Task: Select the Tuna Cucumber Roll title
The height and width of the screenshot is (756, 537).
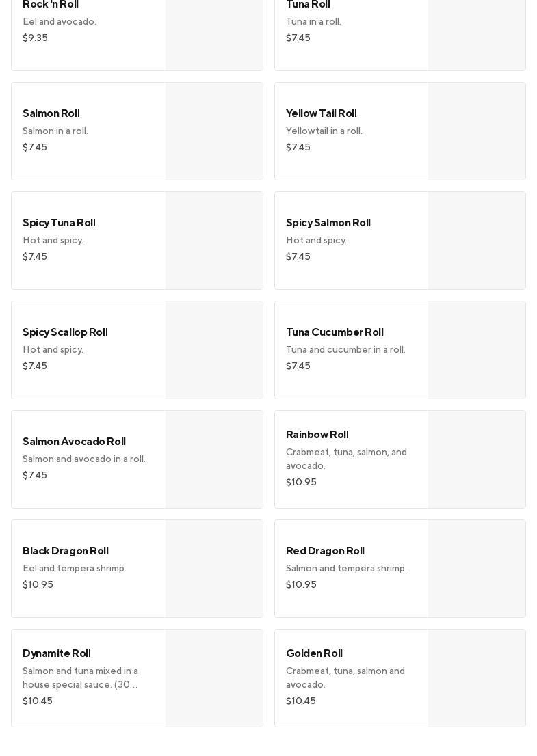Action: [335, 332]
